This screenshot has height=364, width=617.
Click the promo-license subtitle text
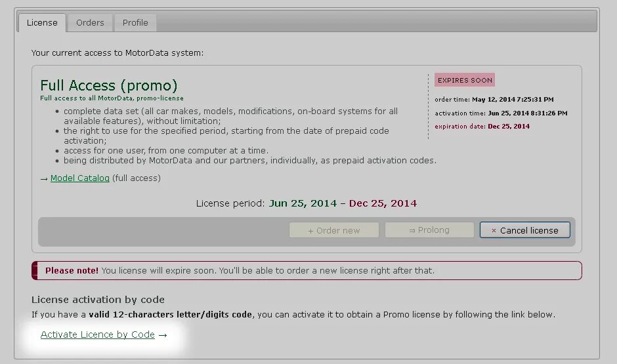(112, 98)
